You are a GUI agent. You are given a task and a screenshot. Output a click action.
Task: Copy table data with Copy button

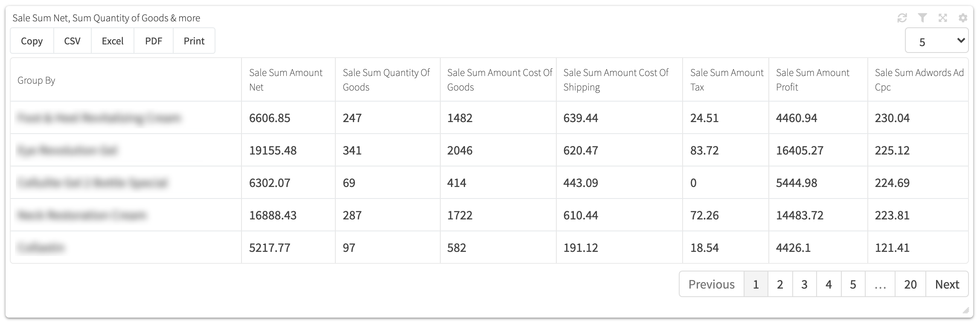click(32, 41)
